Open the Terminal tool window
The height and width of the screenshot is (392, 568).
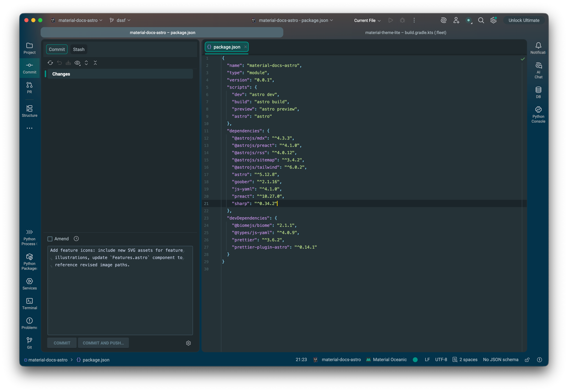click(x=29, y=304)
